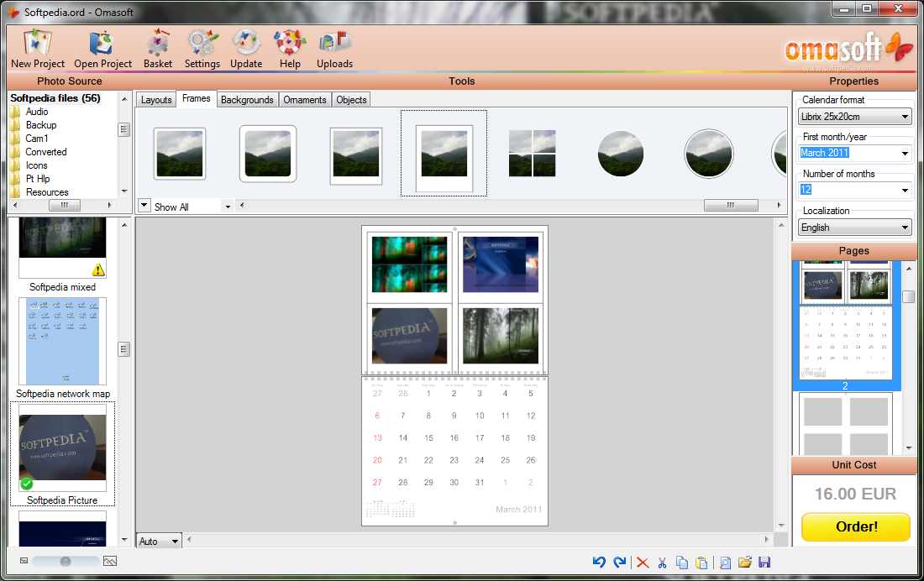Open the Cam1 folder

click(x=36, y=139)
